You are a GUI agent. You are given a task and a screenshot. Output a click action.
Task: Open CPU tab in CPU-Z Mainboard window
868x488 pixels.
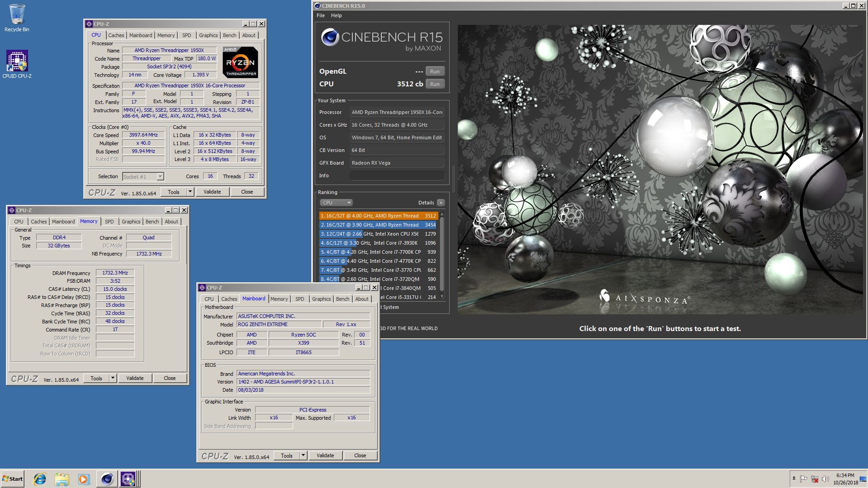coord(209,299)
